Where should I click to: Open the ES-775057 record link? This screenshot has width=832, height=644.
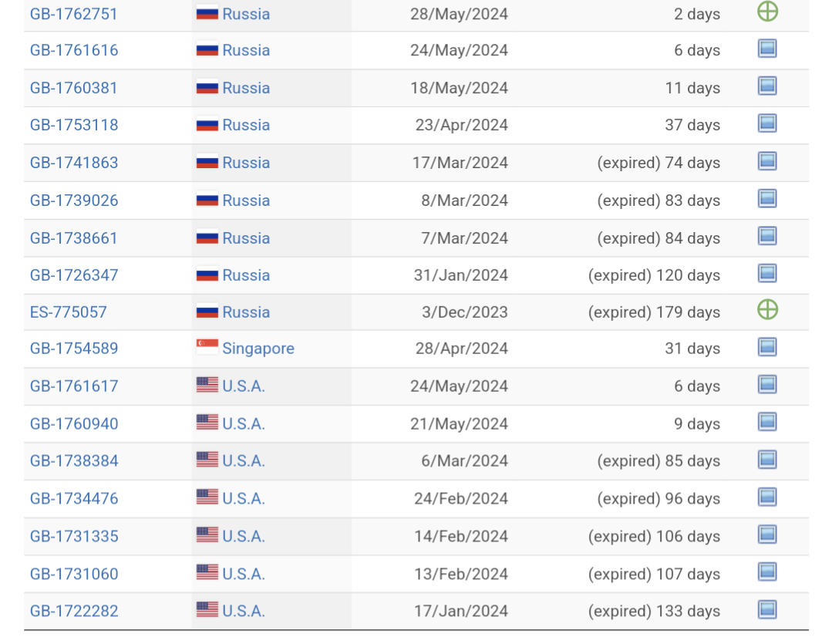tap(69, 312)
